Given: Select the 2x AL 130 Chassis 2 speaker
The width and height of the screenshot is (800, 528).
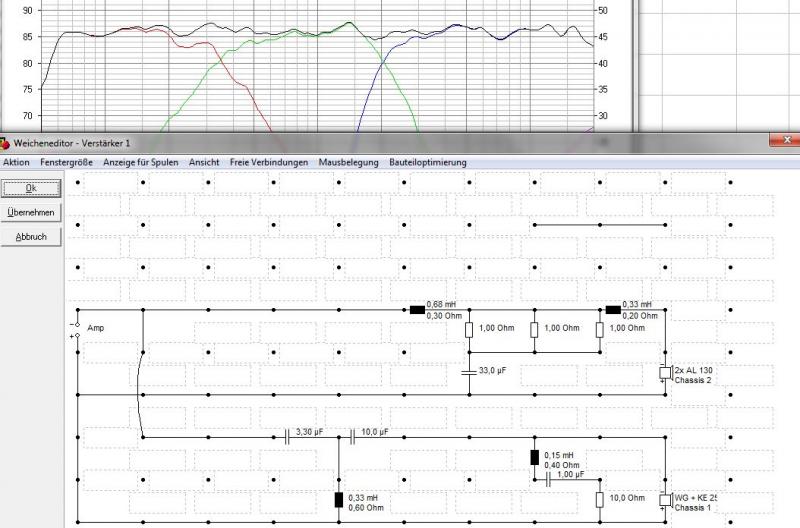Looking at the screenshot, I should click(664, 374).
